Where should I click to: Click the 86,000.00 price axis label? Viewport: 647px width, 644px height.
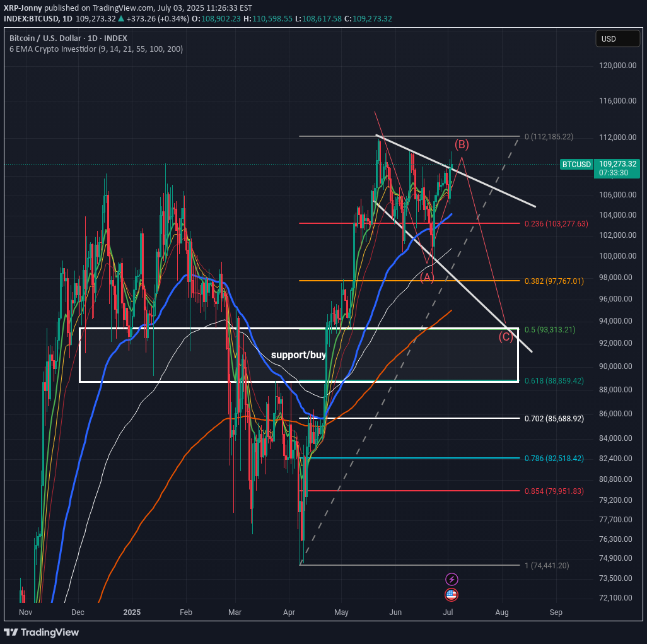(x=615, y=414)
